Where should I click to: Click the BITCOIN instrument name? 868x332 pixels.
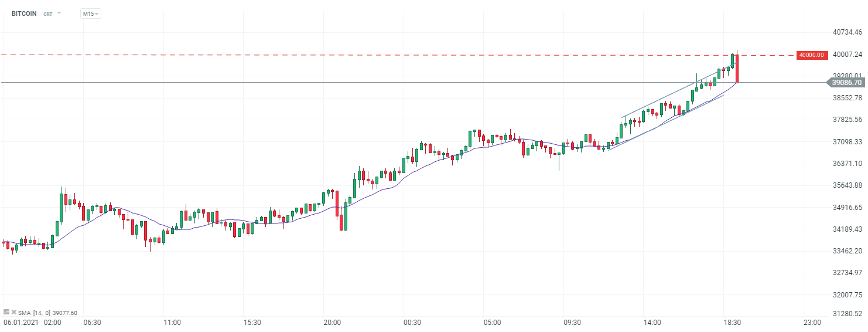[x=24, y=13]
